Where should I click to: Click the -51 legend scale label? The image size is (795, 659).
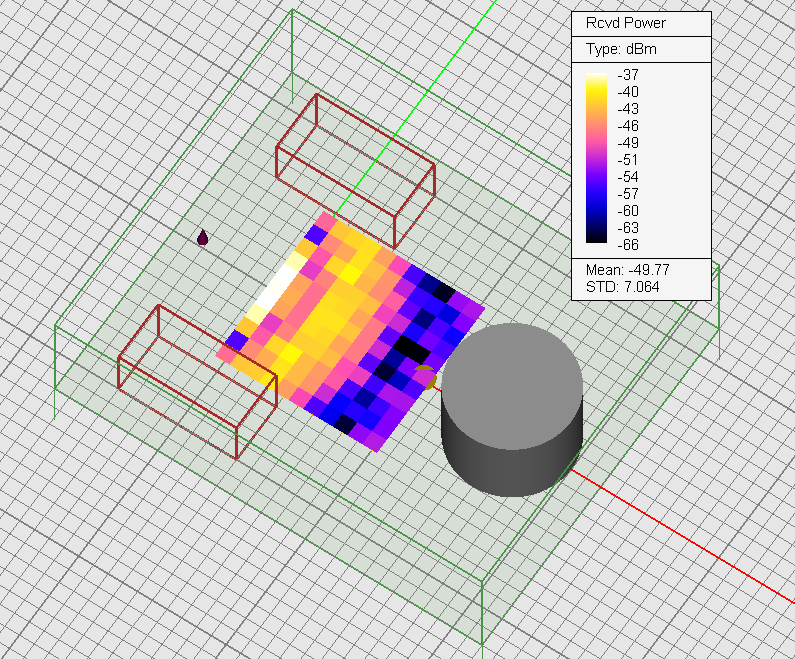tap(628, 159)
